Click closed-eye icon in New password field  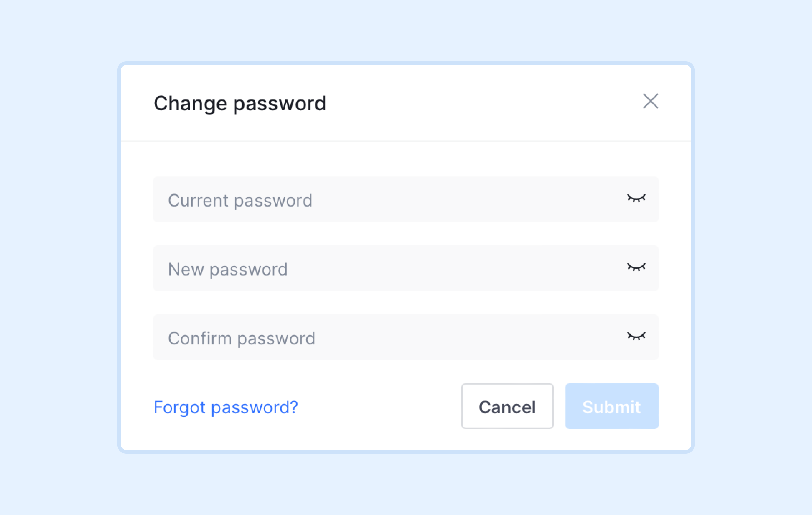636,267
